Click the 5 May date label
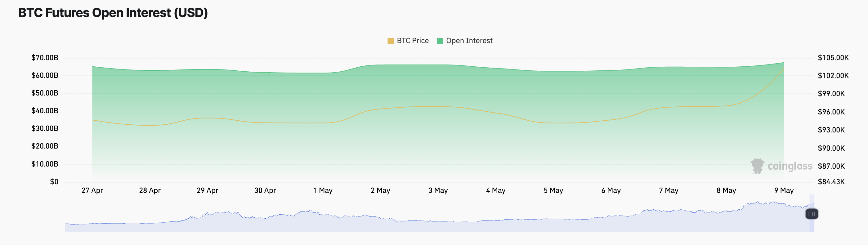 553,190
